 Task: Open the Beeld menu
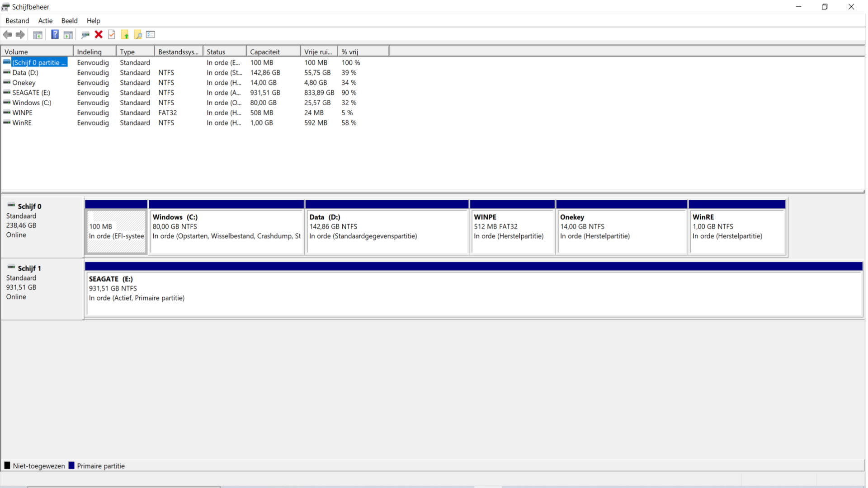coord(69,21)
